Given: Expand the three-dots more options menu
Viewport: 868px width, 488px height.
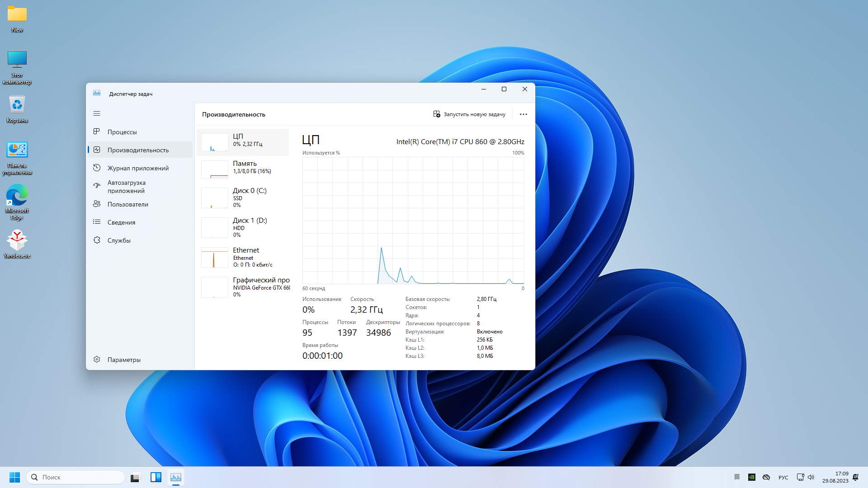Looking at the screenshot, I should click(x=523, y=114).
